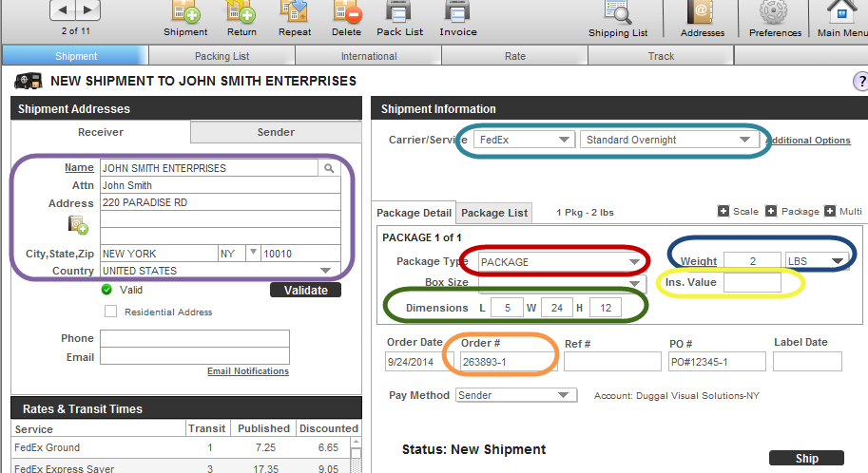Screen dimensions: 868x473
Task: Select the FedEx Ground rate row
Action: pyautogui.click(x=181, y=447)
